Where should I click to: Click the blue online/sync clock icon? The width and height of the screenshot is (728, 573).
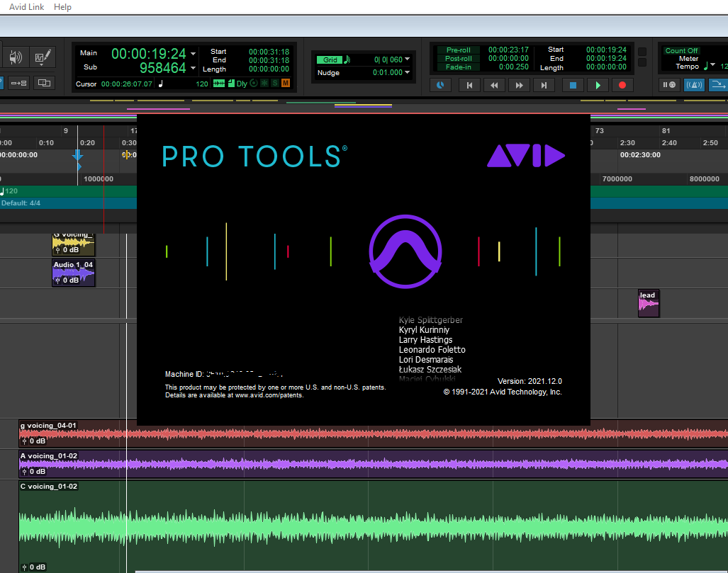(x=440, y=85)
